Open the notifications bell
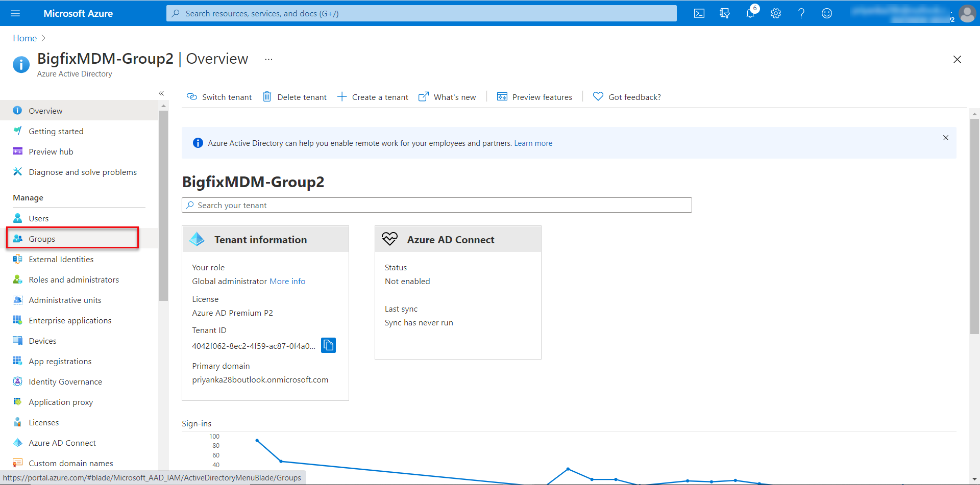The image size is (980, 485). (x=750, y=13)
